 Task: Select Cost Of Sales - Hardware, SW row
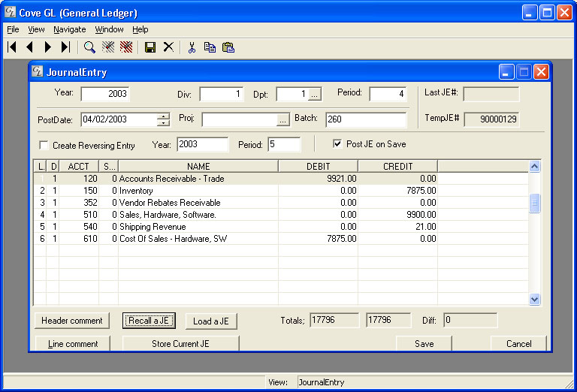(x=281, y=239)
